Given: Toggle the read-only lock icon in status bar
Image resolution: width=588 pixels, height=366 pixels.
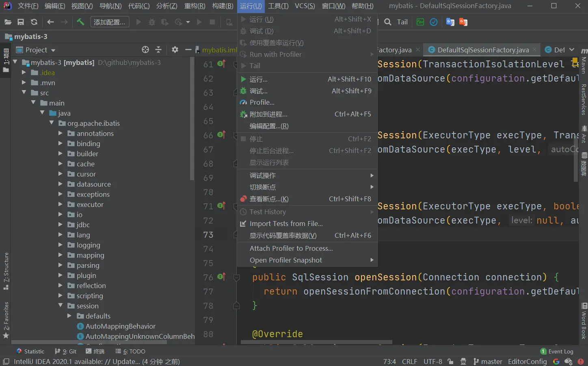Looking at the screenshot, I should (450, 361).
